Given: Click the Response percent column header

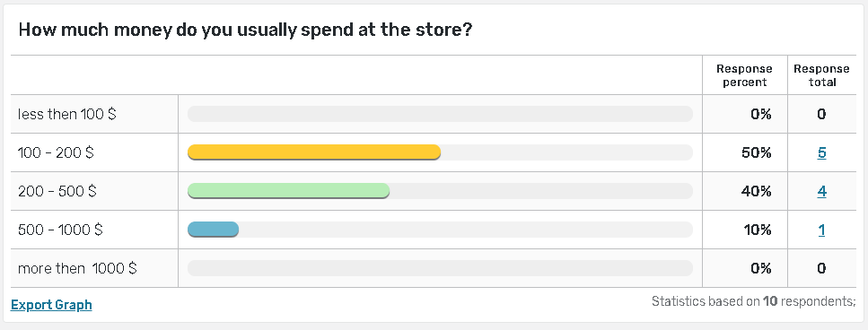Looking at the screenshot, I should (x=744, y=75).
